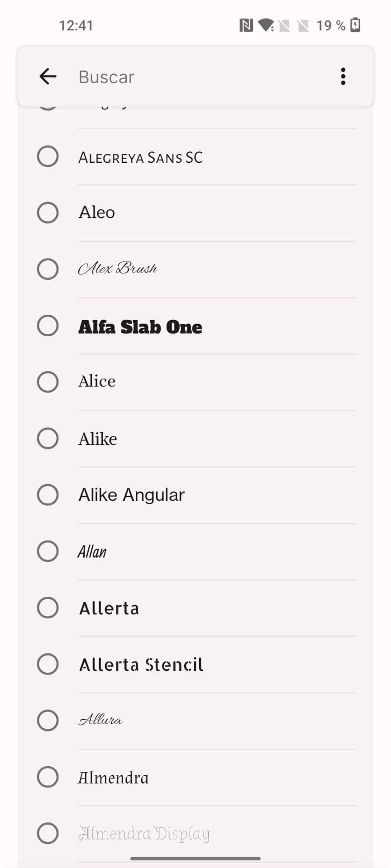Tap the battery charging icon

pos(356,25)
